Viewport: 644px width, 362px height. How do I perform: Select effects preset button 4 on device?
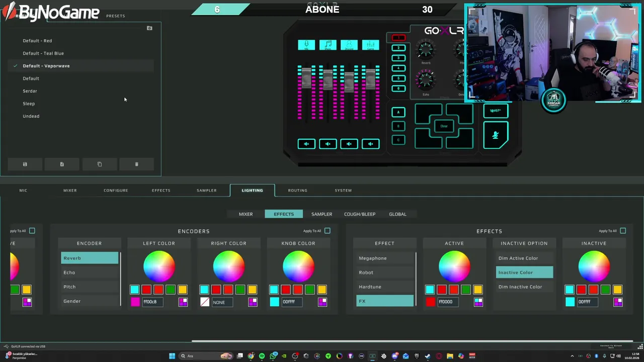pyautogui.click(x=398, y=68)
